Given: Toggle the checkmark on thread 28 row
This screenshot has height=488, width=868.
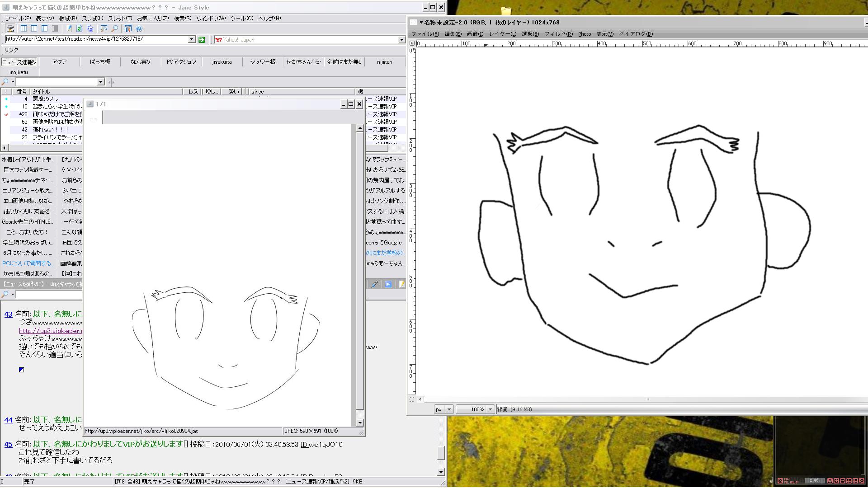Looking at the screenshot, I should click(6, 114).
